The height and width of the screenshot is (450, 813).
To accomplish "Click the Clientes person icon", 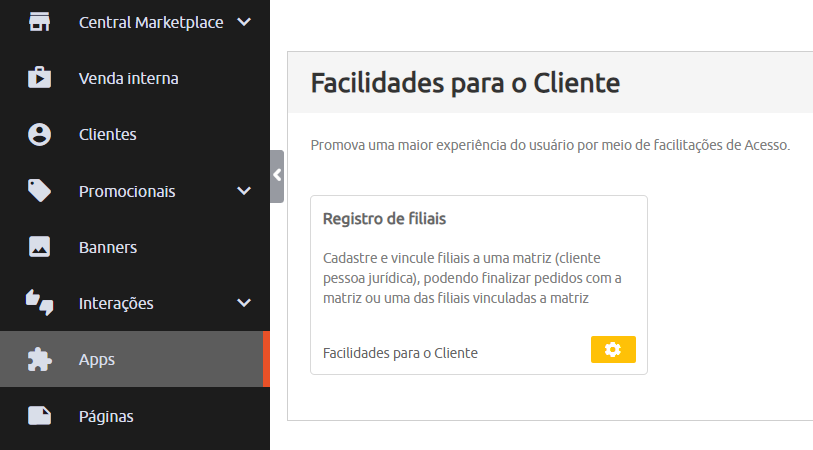I will point(39,134).
